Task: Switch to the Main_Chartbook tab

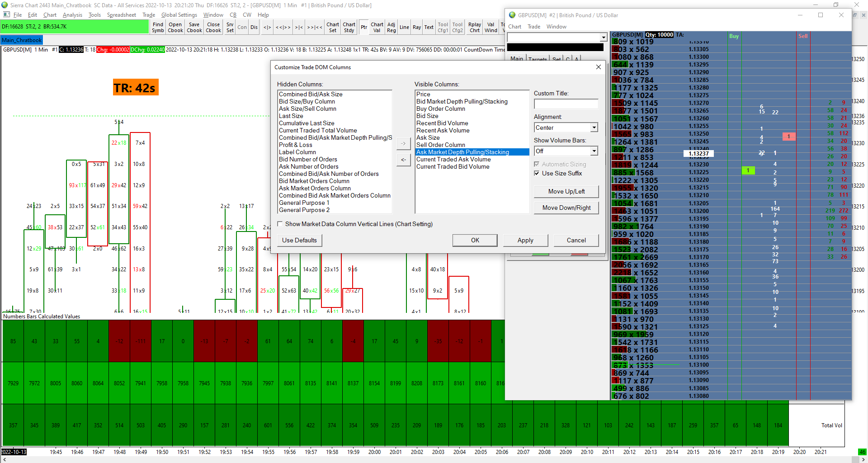Action: coord(22,40)
